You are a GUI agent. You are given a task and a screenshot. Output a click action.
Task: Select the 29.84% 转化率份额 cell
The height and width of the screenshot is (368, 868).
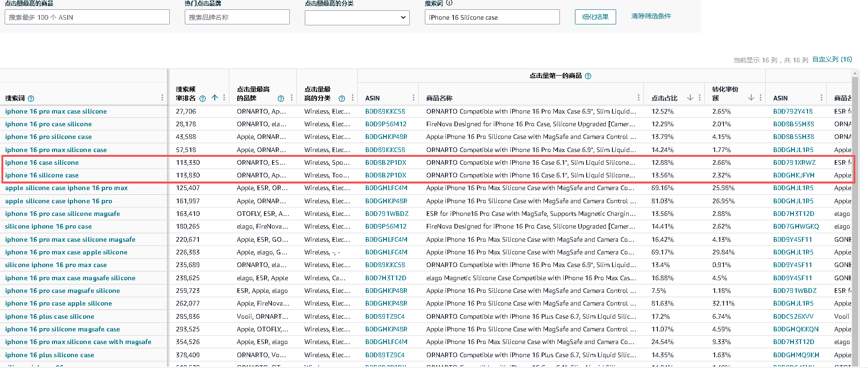click(x=724, y=253)
